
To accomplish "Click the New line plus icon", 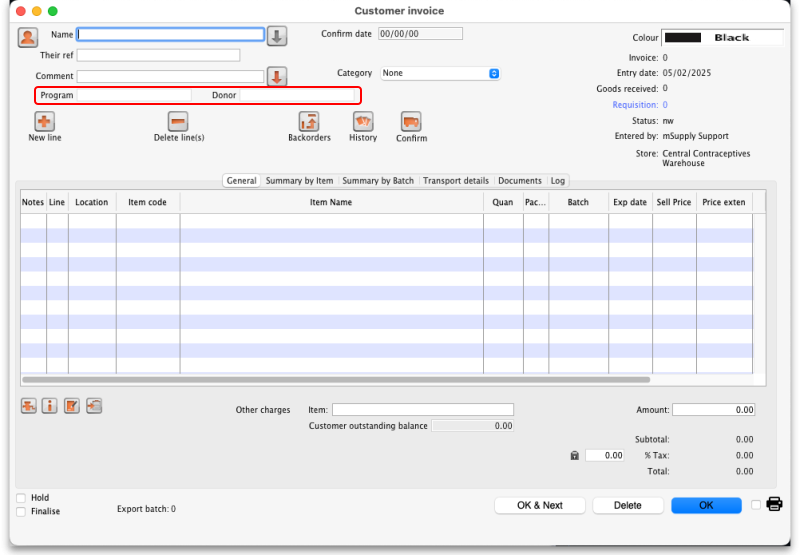I will point(44,121).
